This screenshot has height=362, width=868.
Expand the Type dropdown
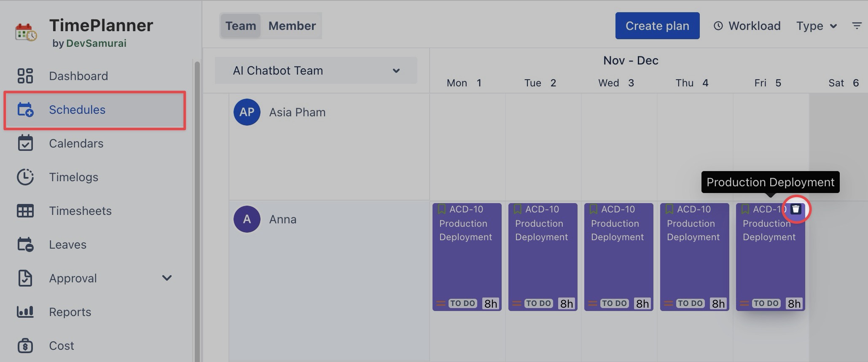point(816,26)
